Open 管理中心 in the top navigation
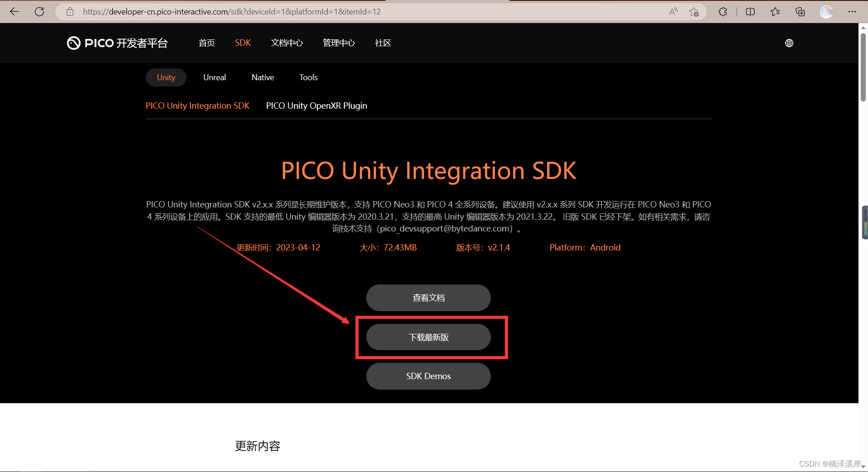The width and height of the screenshot is (868, 472). [x=339, y=43]
